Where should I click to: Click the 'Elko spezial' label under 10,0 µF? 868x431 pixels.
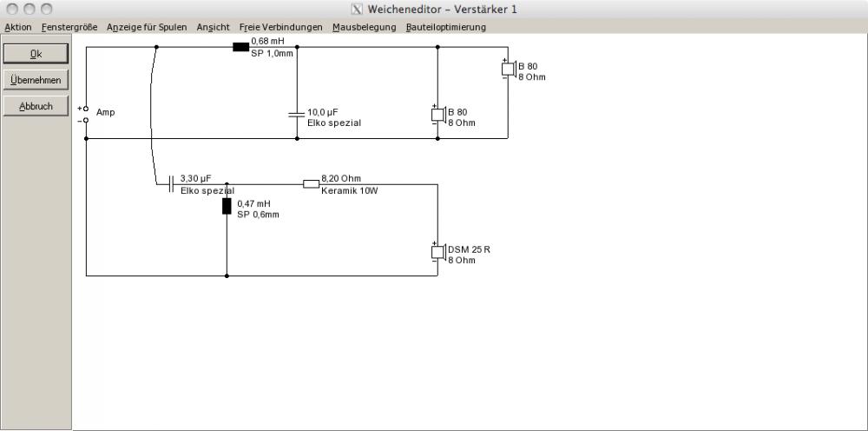point(334,123)
